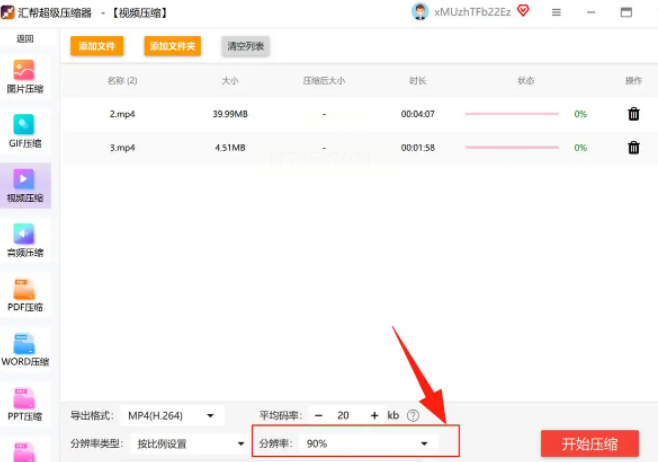Click the 添加文件夹 add folder button
Screen dimensions: 658x462
pyautogui.click(x=172, y=46)
